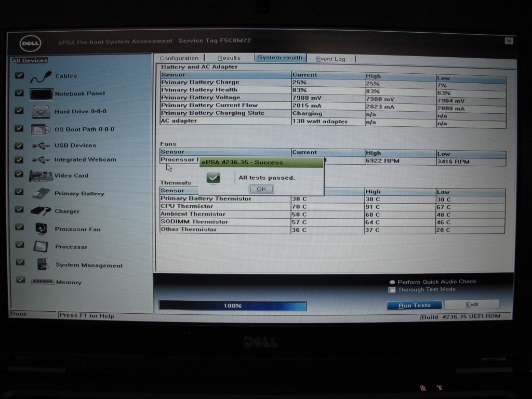Uncheck the Memory checkbox
This screenshot has width=532, height=399.
(21, 280)
